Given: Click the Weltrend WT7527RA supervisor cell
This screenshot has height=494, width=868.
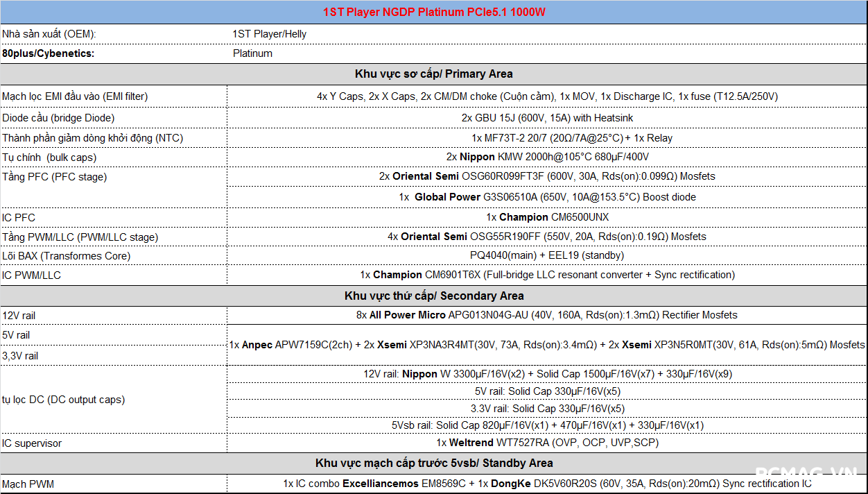Looking at the screenshot, I should pyautogui.click(x=547, y=443).
